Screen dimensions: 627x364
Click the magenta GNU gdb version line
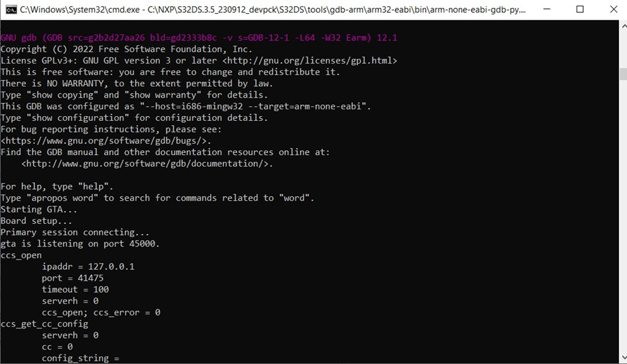198,38
